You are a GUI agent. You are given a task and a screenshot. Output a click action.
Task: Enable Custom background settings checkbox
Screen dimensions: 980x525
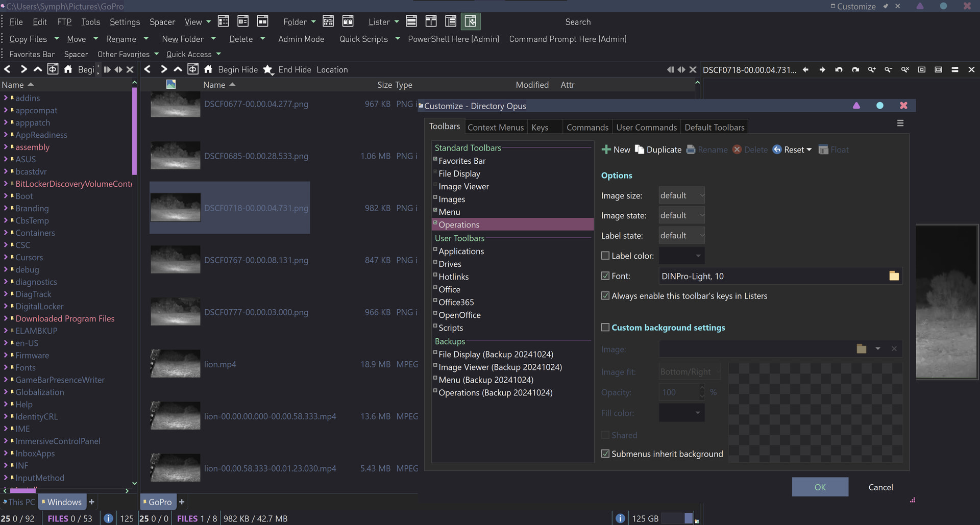[x=605, y=328]
